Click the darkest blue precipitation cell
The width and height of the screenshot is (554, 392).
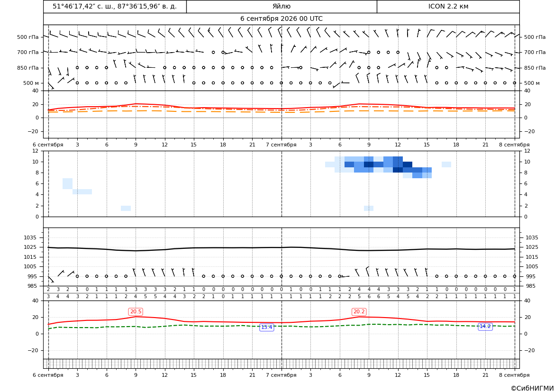tap(369, 164)
